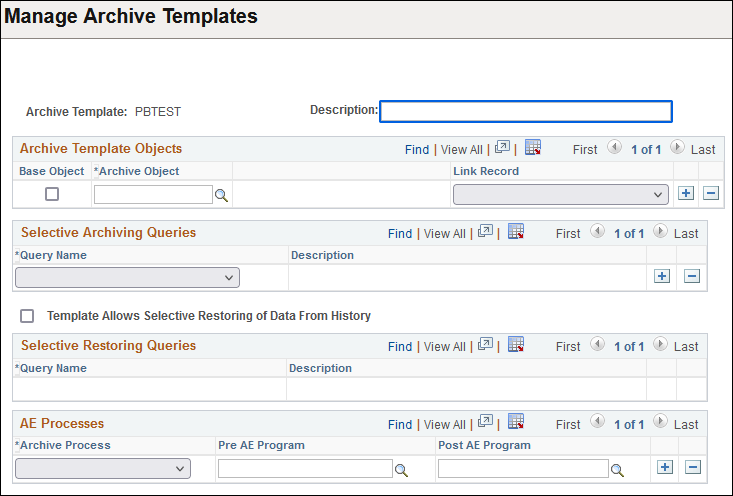Viewport: 733px width, 496px height.
Task: Open Pre AE Program lookup magnifier
Action: [x=401, y=470]
